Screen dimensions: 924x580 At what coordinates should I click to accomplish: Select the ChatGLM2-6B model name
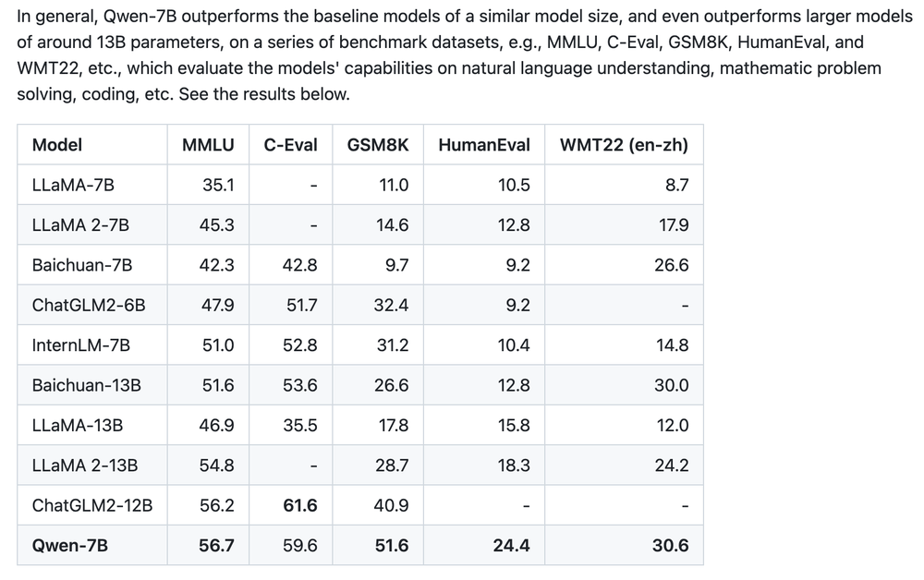[x=89, y=306]
